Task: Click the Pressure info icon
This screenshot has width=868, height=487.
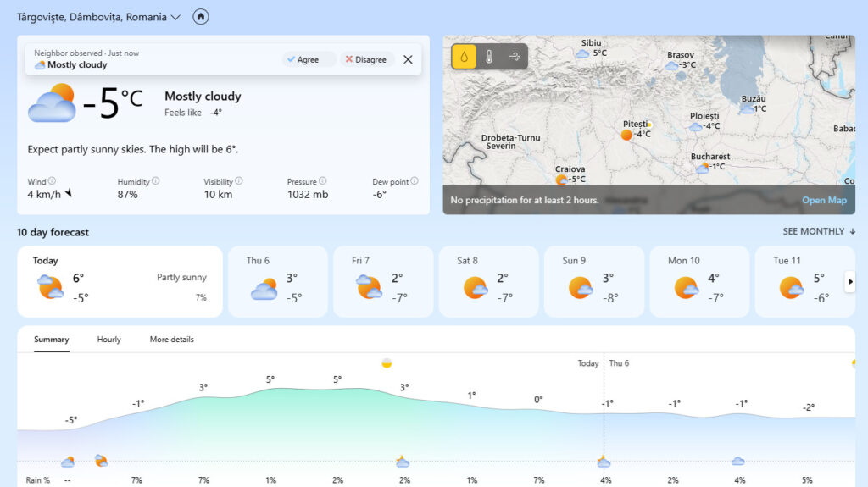Action: tap(323, 181)
